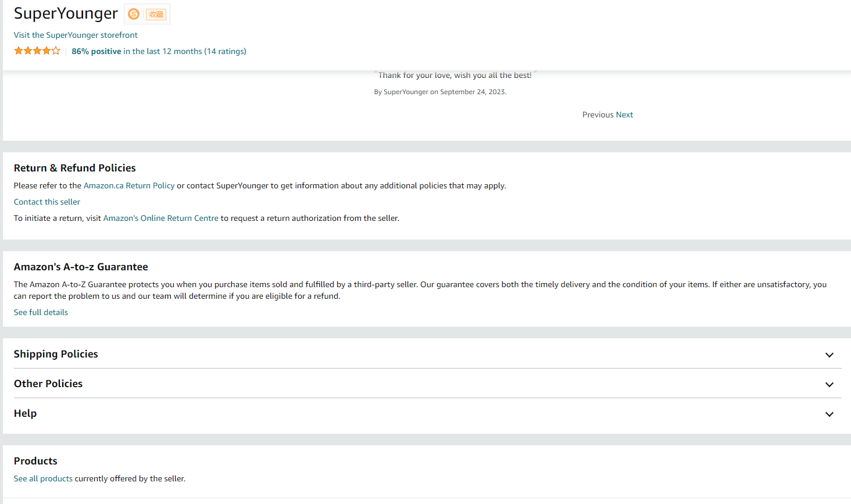851x504 pixels.
Task: Click Contact this seller
Action: pos(47,202)
